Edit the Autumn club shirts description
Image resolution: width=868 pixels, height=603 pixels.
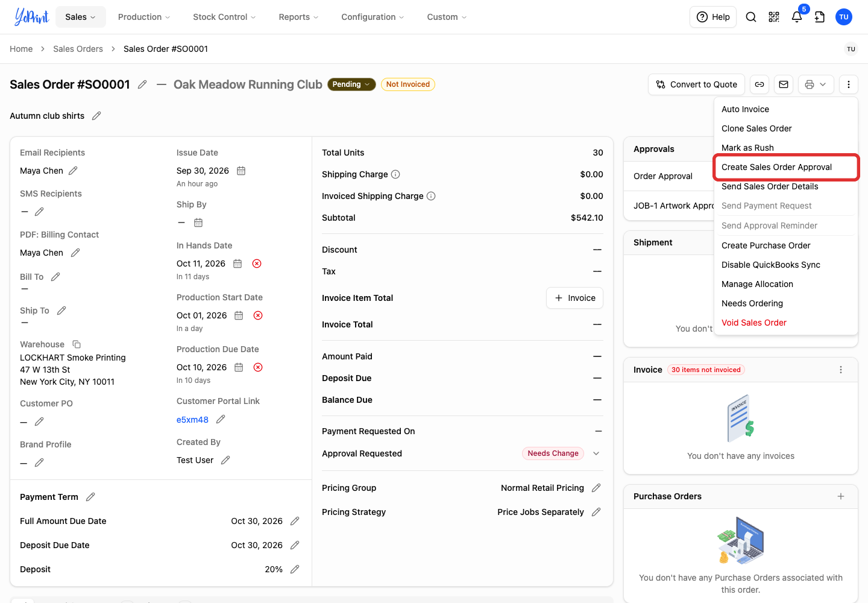(96, 116)
